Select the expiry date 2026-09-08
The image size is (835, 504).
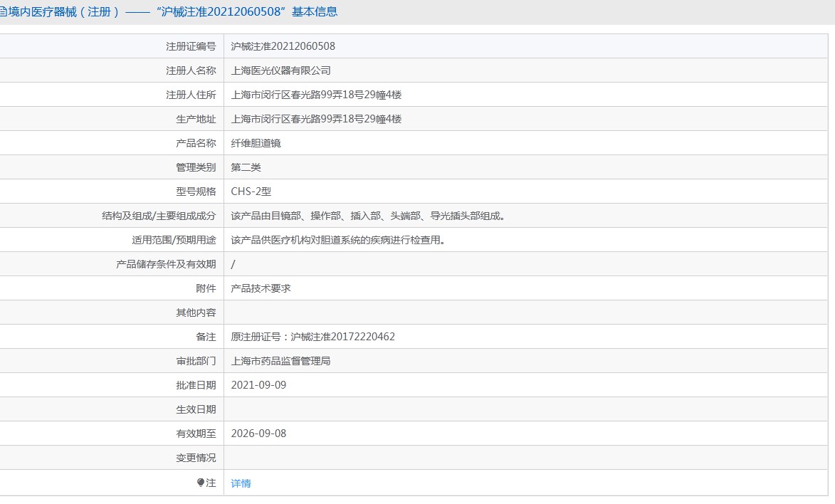(258, 434)
